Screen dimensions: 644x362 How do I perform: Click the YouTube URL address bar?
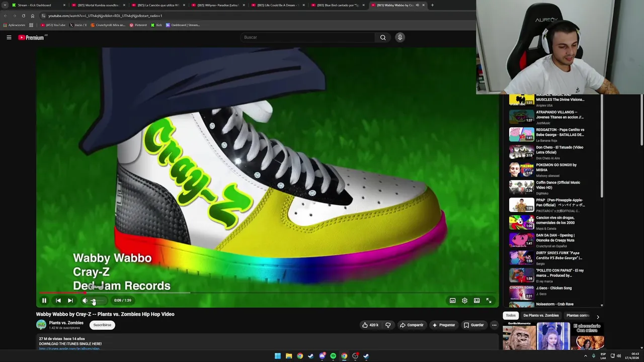(x=257, y=16)
